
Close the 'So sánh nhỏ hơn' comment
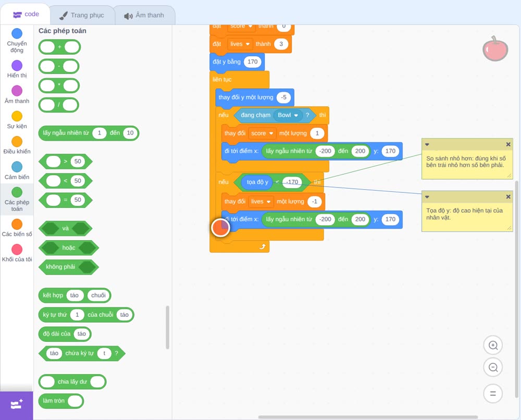pyautogui.click(x=508, y=144)
